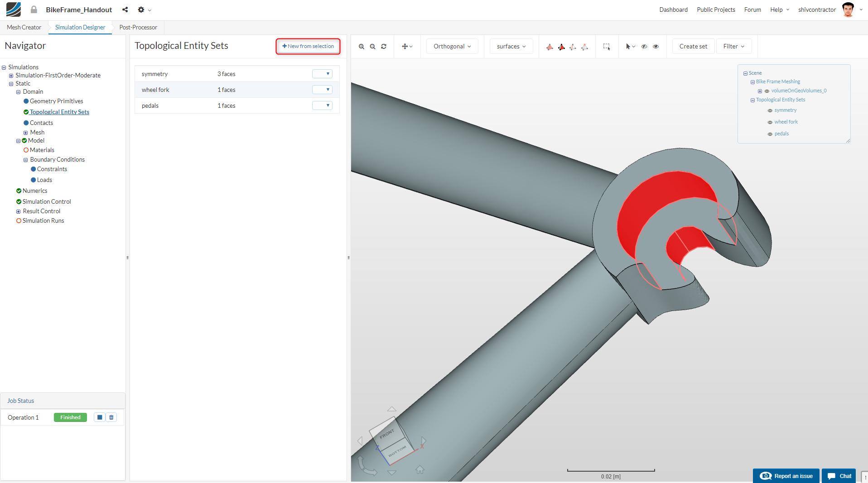The image size is (868, 483).
Task: Toggle visibility of symmetry set in scene tree
Action: [x=770, y=110]
